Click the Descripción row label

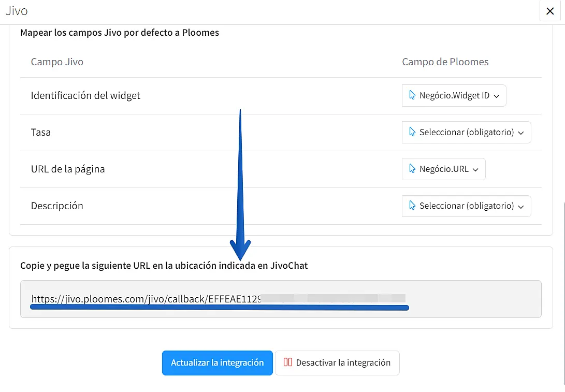click(57, 206)
